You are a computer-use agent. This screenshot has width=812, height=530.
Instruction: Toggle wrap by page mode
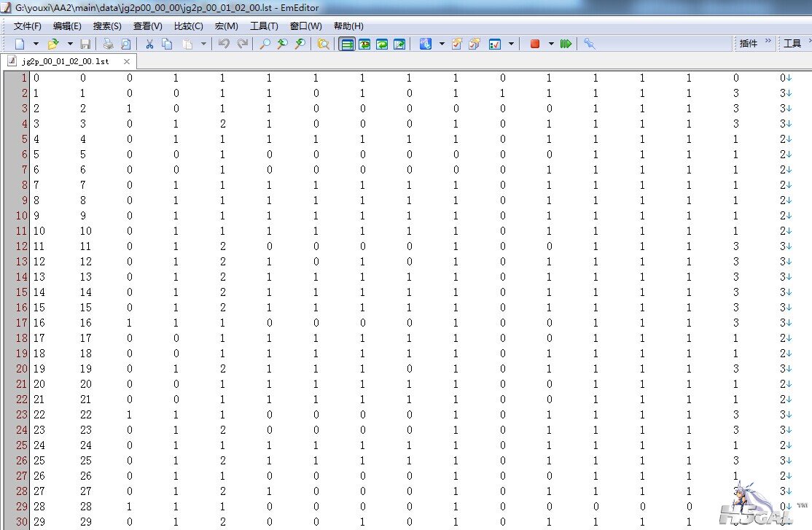point(399,44)
